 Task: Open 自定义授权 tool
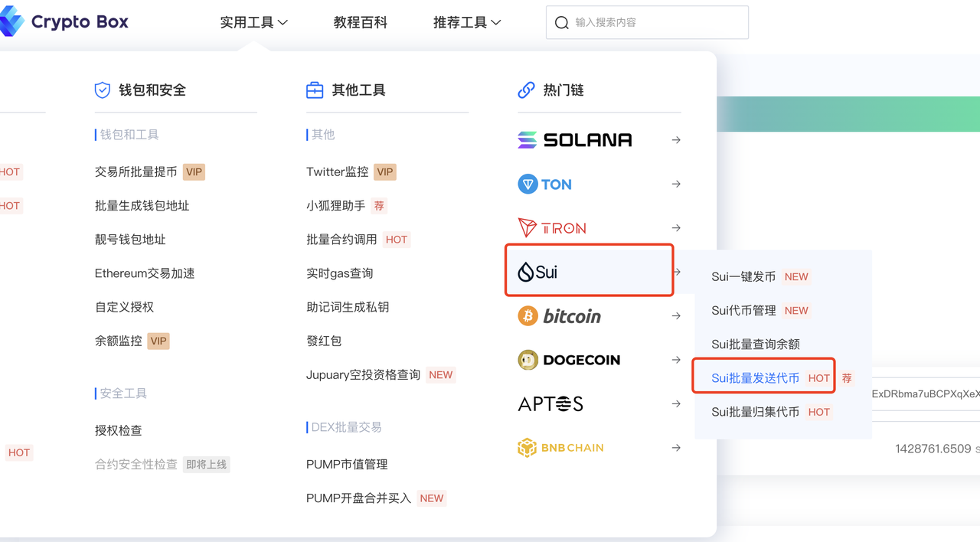[124, 307]
